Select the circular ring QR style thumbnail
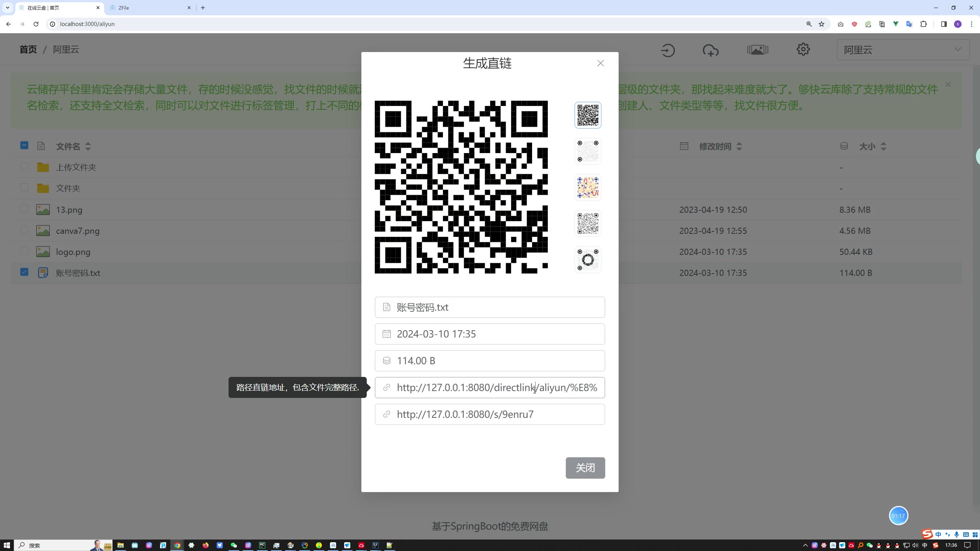Viewport: 980px width, 551px height. pos(588,260)
